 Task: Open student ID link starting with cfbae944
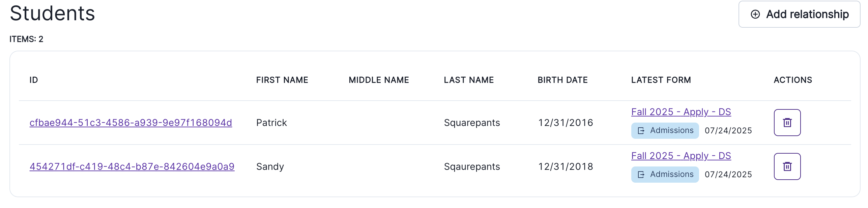click(x=131, y=123)
